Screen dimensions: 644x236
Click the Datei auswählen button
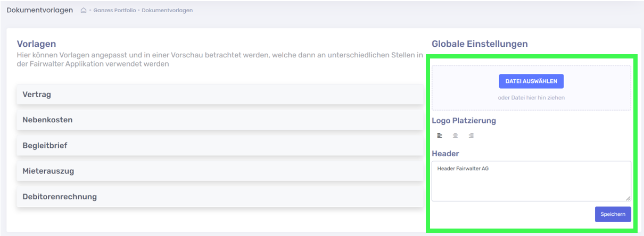[531, 81]
